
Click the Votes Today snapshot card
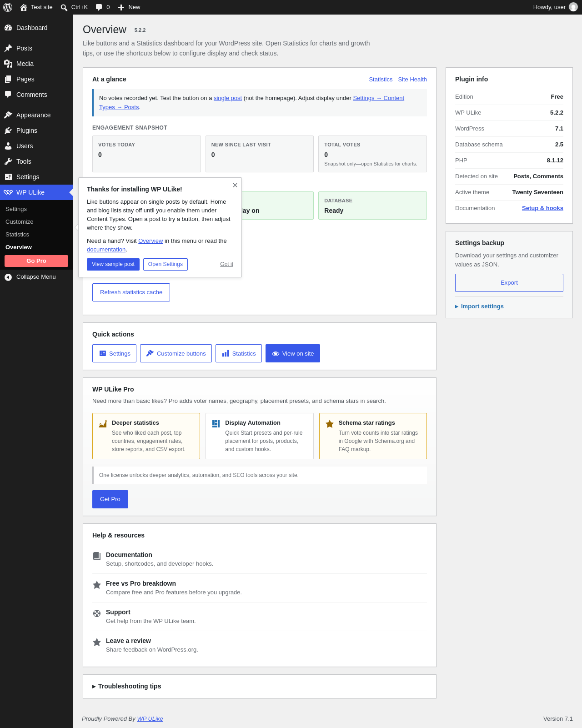(146, 154)
